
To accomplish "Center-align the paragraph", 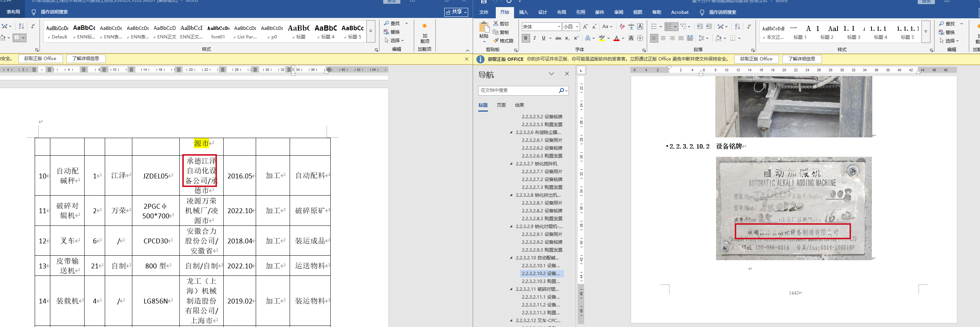I will pyautogui.click(x=663, y=38).
